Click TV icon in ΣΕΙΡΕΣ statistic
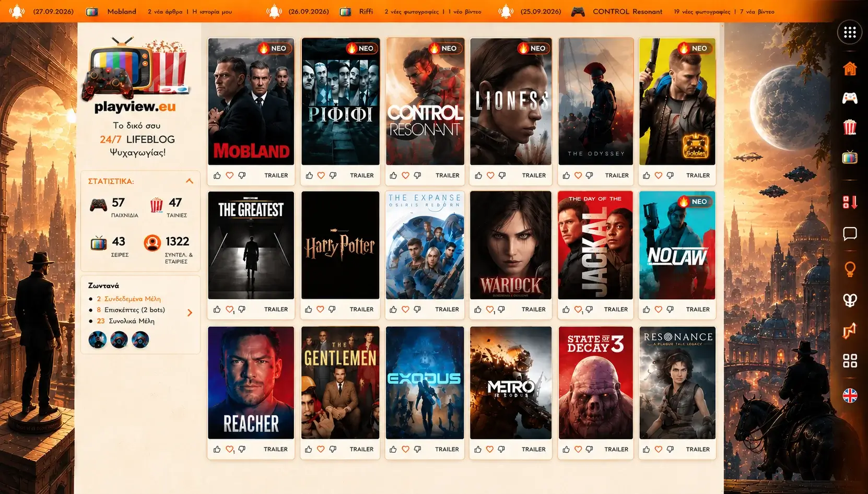Image resolution: width=868 pixels, height=494 pixels. (98, 243)
